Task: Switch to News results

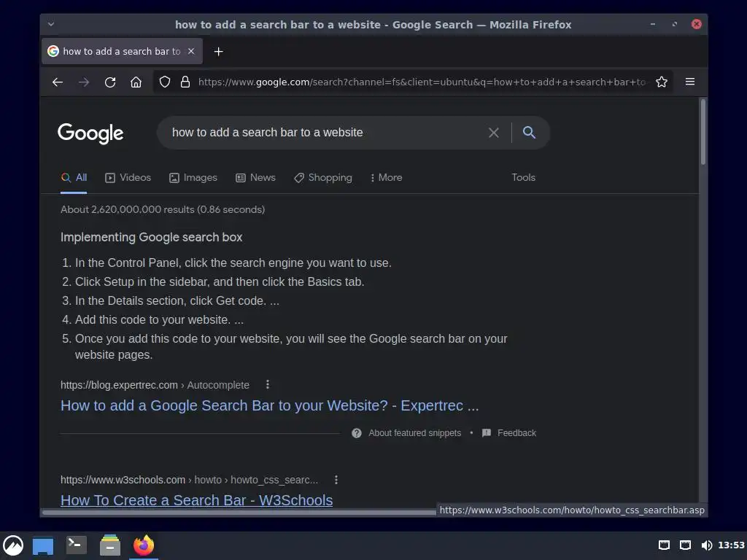Action: tap(255, 178)
